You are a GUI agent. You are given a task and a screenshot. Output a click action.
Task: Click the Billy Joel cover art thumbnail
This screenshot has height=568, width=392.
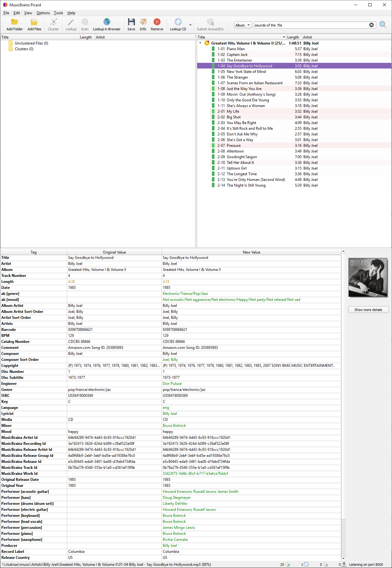click(368, 278)
